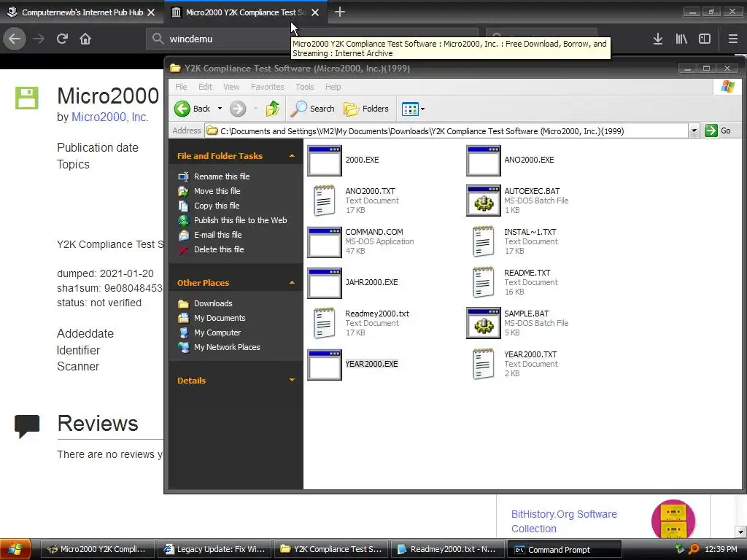Open Downloads in Other Places
Image resolution: width=747 pixels, height=560 pixels.
coord(213,303)
